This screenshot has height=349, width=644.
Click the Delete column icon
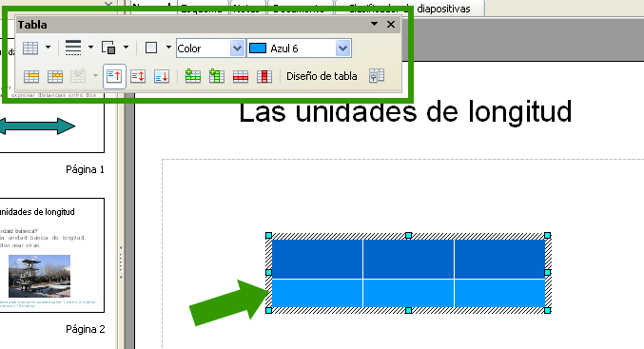(x=264, y=77)
